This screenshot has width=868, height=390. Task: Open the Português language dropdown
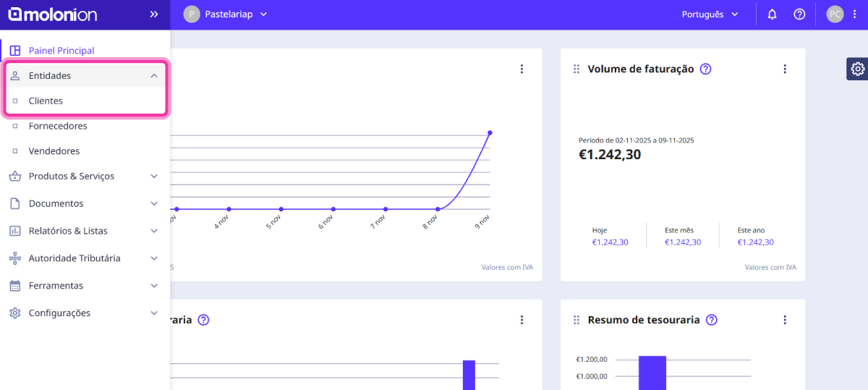pyautogui.click(x=710, y=14)
